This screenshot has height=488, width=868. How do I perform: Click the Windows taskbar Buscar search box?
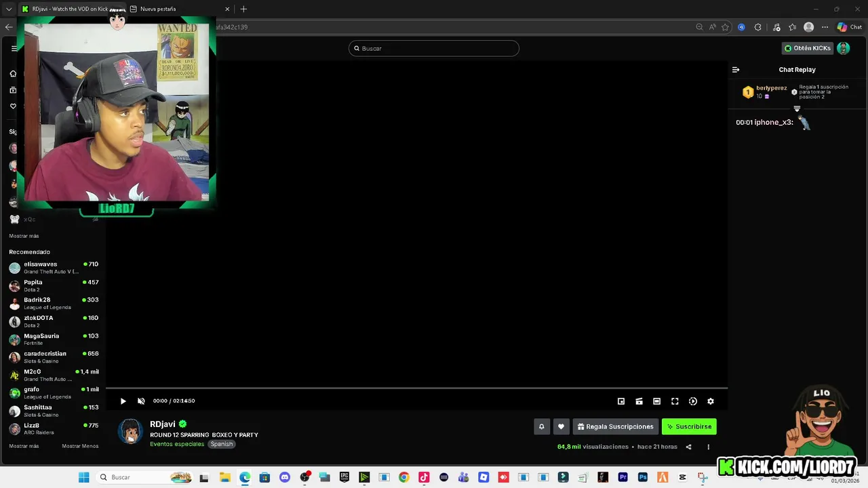[x=144, y=477]
